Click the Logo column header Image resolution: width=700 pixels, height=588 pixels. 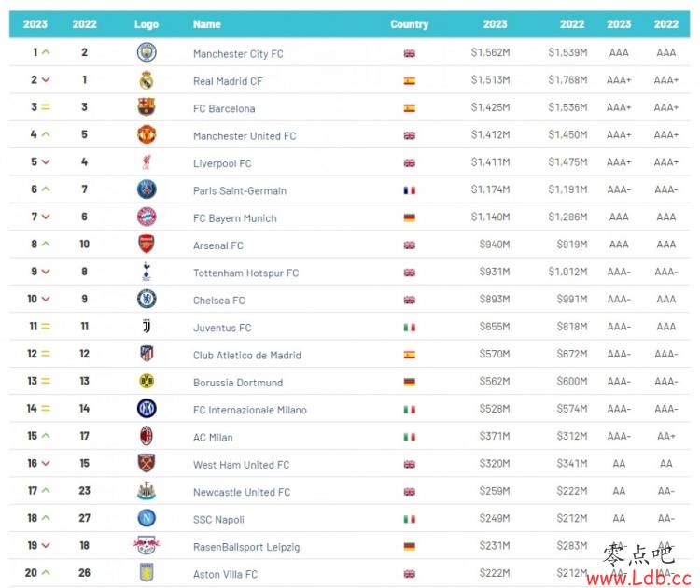[x=147, y=24]
